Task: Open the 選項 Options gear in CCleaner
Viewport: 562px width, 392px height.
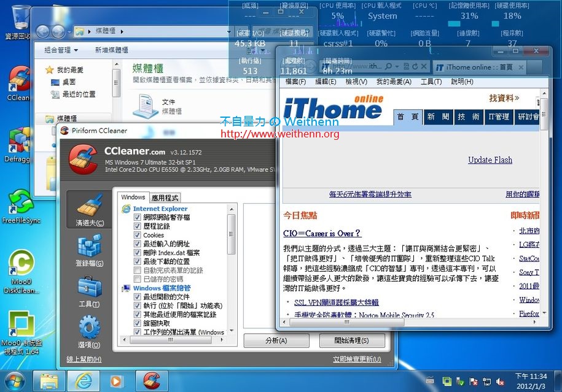Action: click(90, 325)
